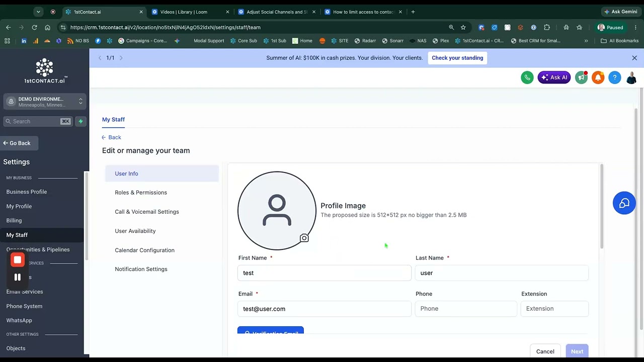Open the NO BS RSS bookmark
This screenshot has width=644, height=362.
tap(78, 41)
